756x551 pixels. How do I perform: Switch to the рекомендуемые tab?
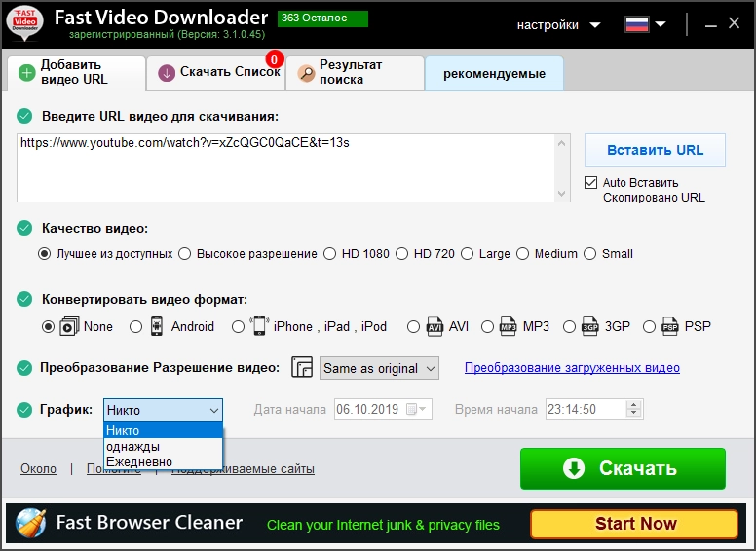494,73
